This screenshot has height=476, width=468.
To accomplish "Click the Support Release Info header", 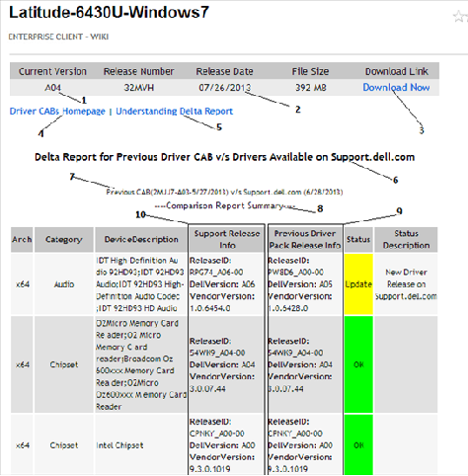I will point(227,239).
